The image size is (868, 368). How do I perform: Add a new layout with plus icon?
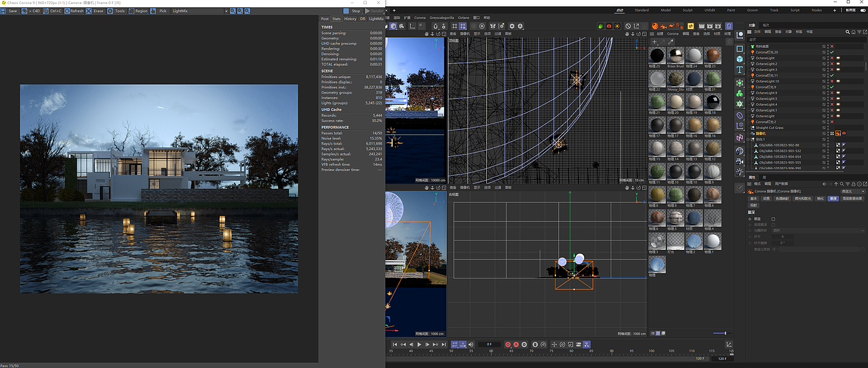click(x=834, y=10)
